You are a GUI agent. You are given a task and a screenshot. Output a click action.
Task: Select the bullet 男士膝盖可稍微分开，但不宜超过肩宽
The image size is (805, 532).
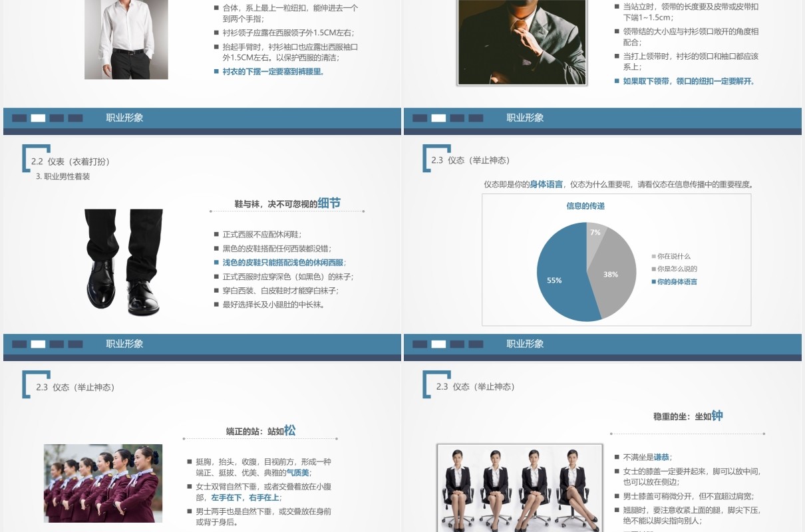tap(684, 496)
